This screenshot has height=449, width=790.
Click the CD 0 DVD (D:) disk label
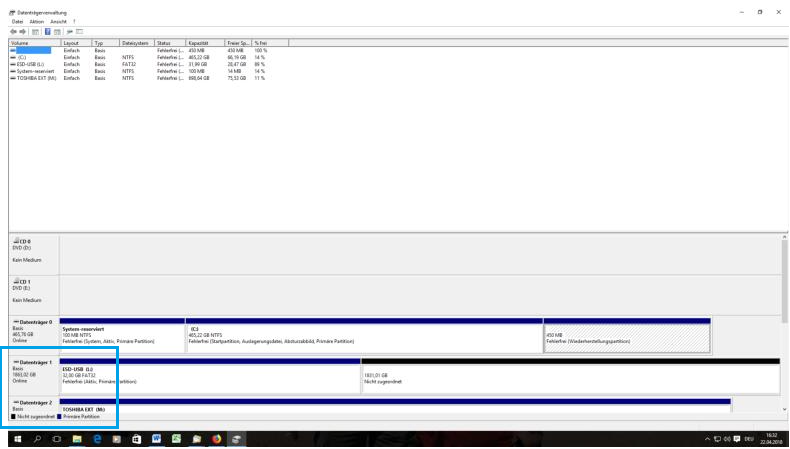pyautogui.click(x=34, y=254)
